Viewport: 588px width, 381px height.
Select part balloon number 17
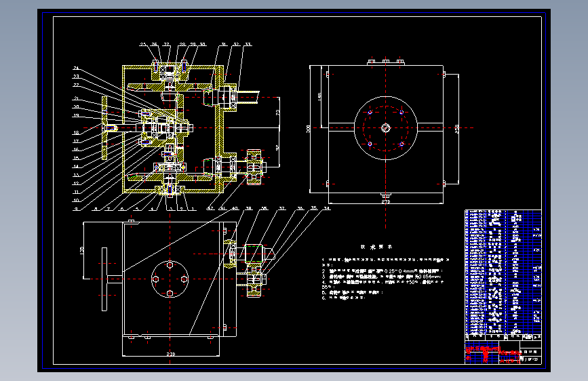[76, 142]
